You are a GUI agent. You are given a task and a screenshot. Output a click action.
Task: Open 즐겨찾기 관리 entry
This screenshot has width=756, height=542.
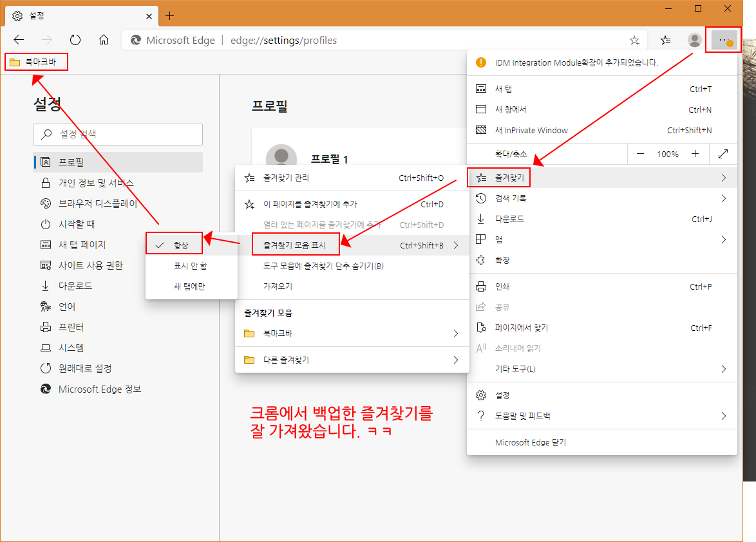click(x=352, y=178)
